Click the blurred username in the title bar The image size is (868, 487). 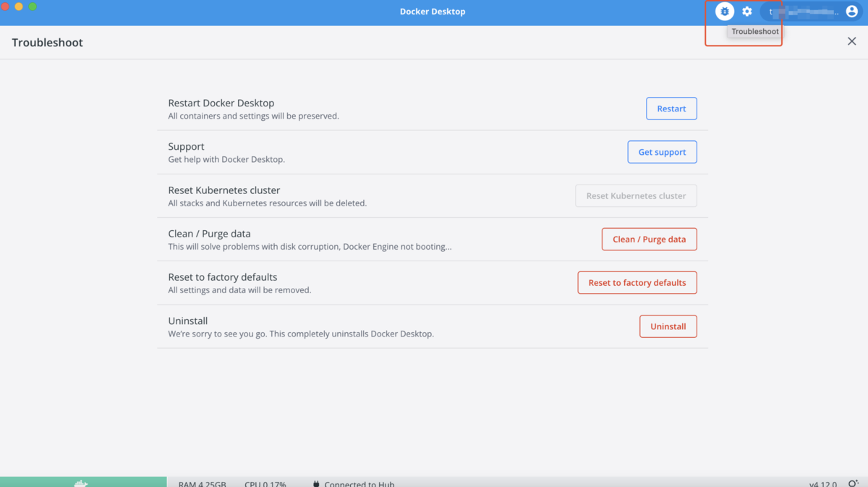[804, 12]
